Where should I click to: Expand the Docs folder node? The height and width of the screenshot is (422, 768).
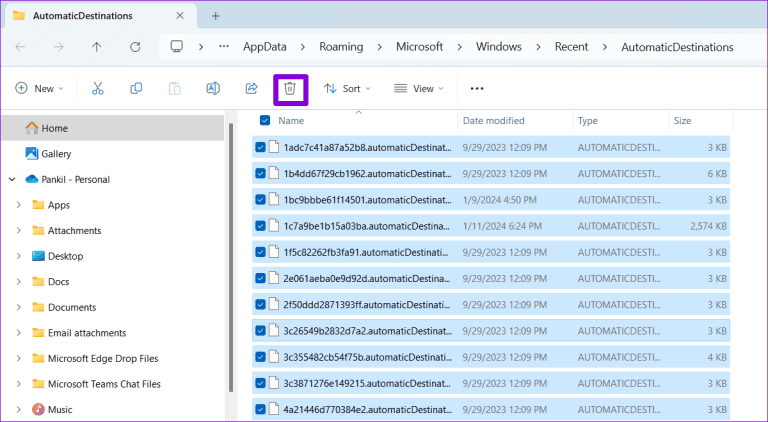coord(19,281)
